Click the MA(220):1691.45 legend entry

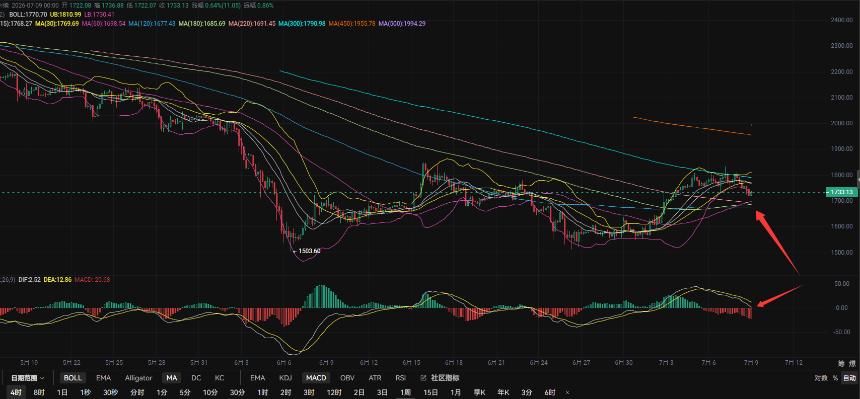tap(252, 24)
